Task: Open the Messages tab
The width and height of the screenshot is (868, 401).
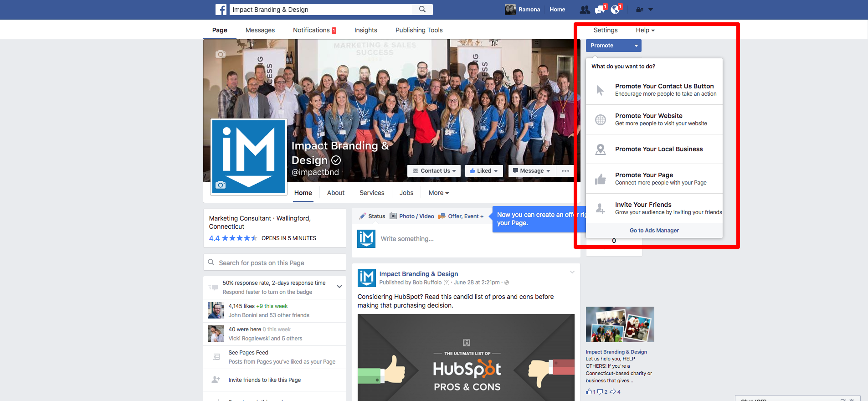Action: click(x=260, y=30)
